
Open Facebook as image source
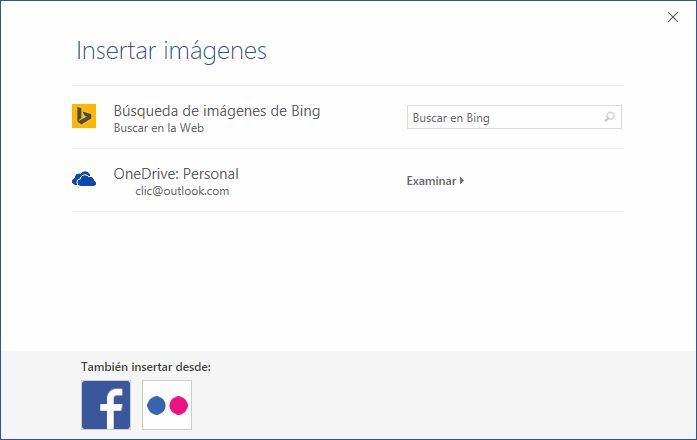pos(106,405)
